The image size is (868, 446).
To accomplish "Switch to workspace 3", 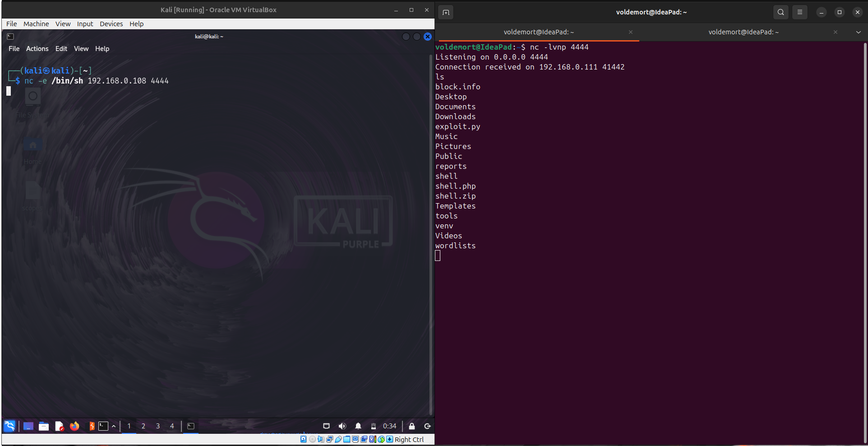I will (x=158, y=426).
